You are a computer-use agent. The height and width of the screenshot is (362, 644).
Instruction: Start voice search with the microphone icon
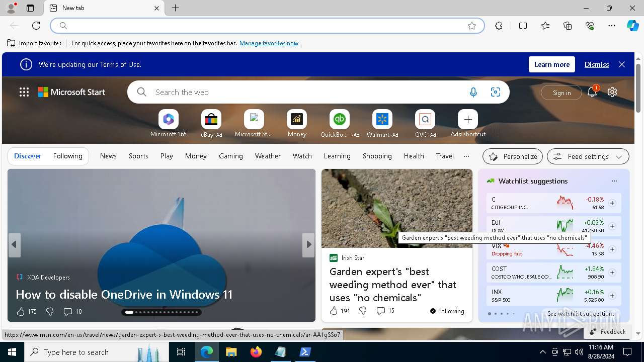click(x=473, y=92)
